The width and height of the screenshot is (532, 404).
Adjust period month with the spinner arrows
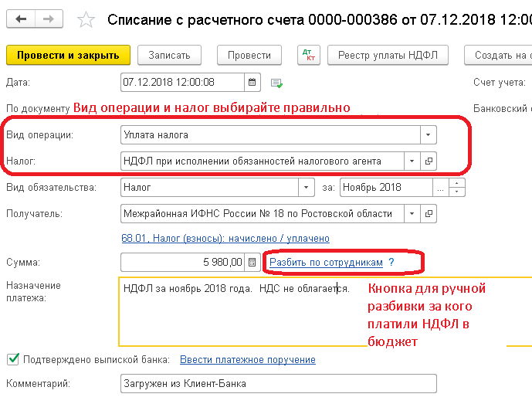[x=458, y=187]
